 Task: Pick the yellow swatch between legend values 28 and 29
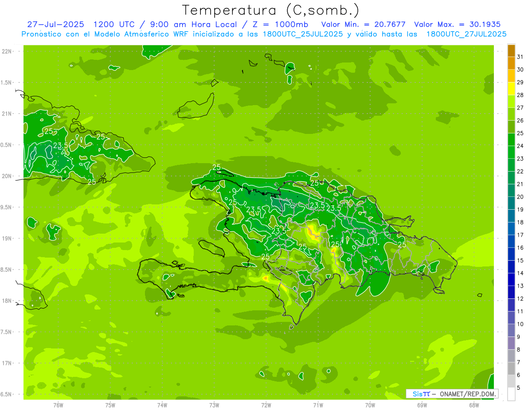pyautogui.click(x=511, y=89)
